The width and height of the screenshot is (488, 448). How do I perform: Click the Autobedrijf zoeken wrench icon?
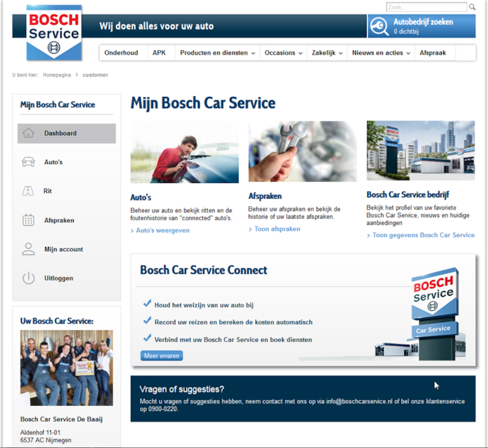click(379, 26)
